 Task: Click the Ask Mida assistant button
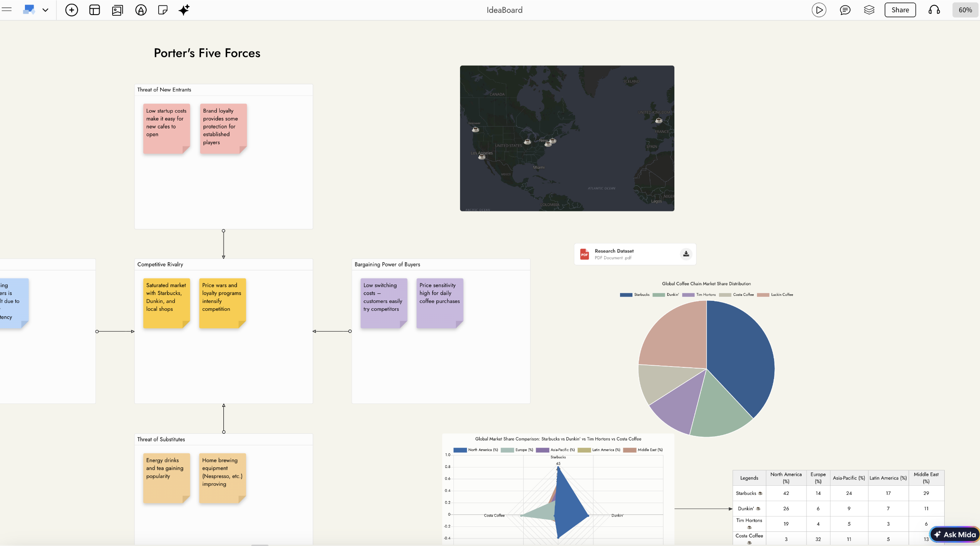[955, 534]
